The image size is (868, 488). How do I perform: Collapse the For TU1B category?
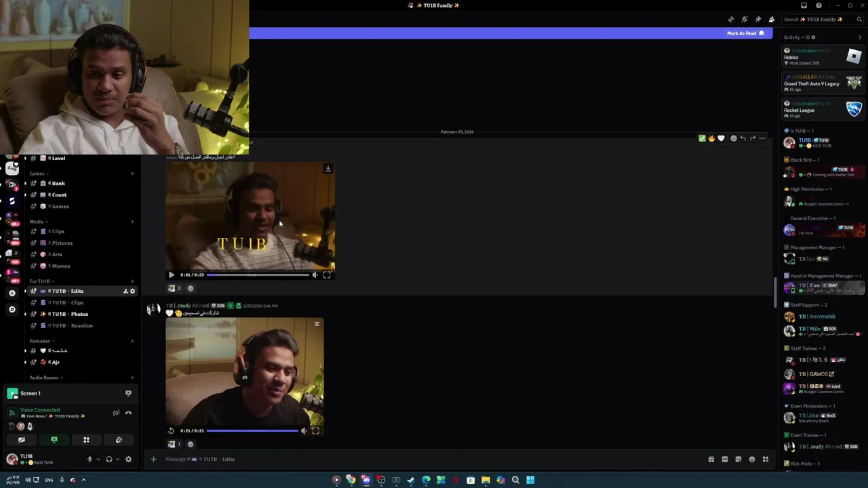[x=41, y=281]
